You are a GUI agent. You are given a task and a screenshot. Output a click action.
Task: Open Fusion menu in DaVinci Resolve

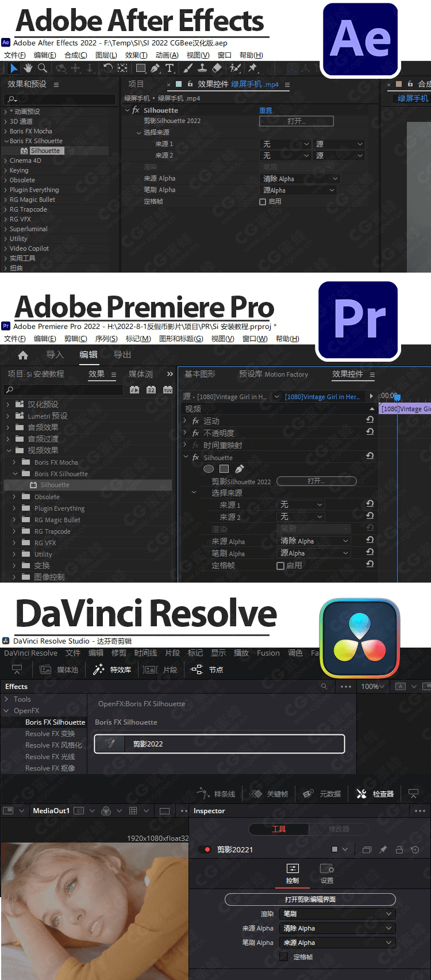268,653
